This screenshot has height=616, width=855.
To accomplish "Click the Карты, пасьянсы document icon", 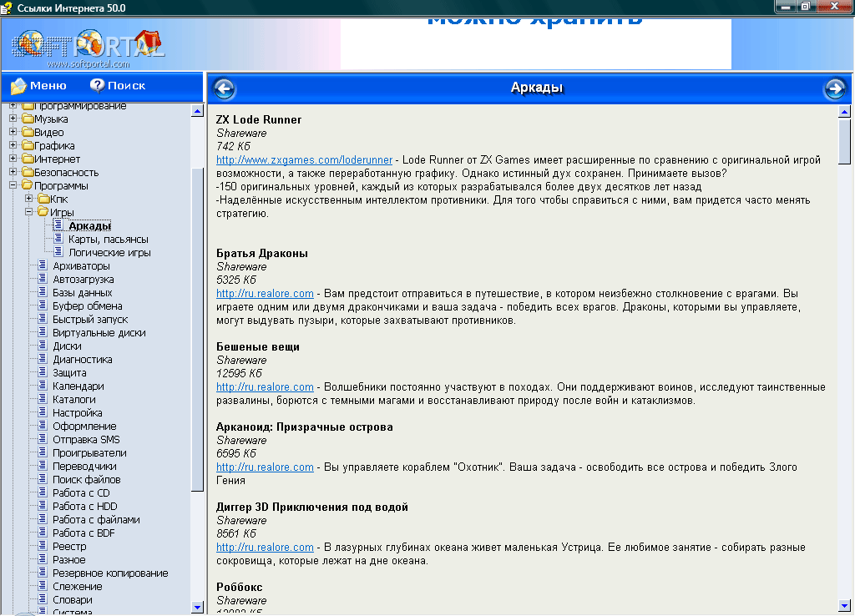I will [58, 238].
